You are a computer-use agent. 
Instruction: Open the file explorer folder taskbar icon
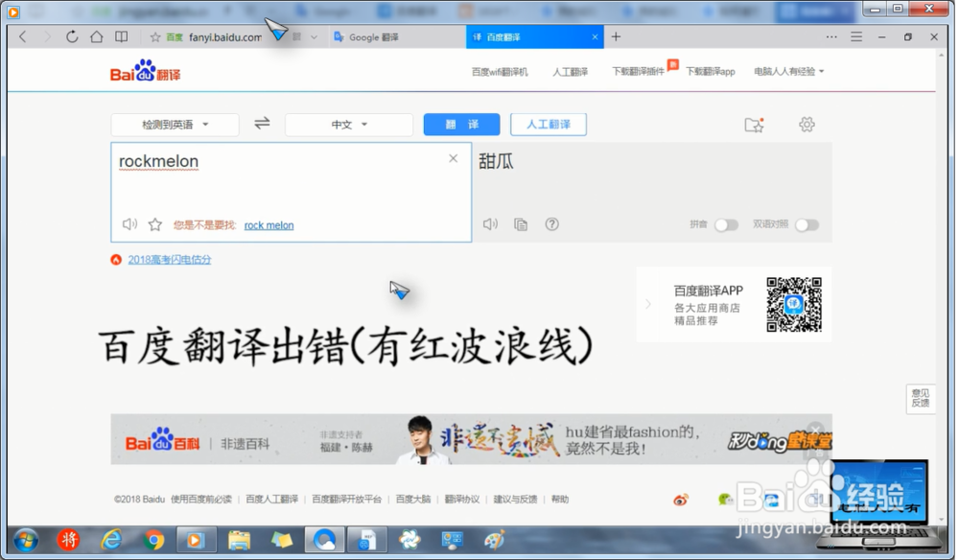click(x=239, y=541)
